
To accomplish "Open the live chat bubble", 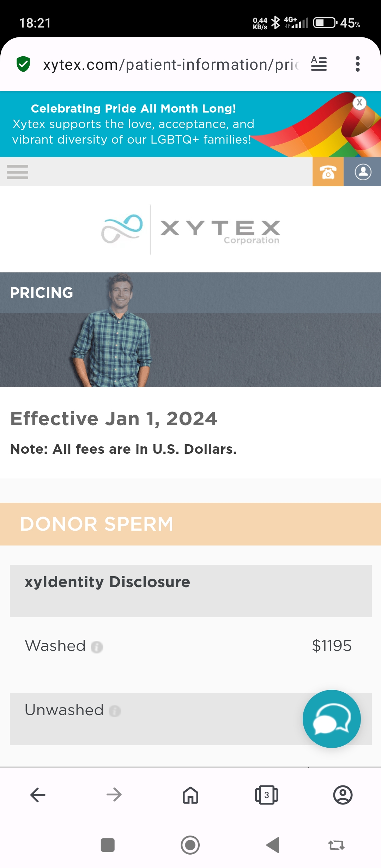I will (x=332, y=719).
